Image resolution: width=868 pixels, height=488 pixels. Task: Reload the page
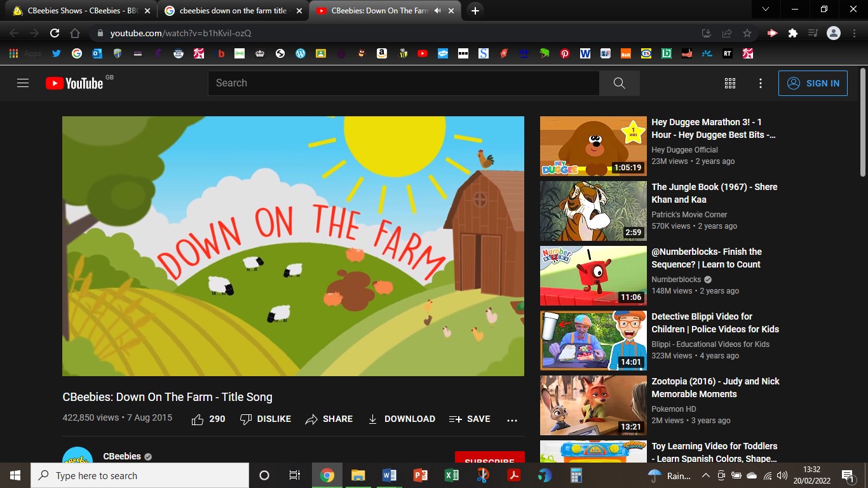(55, 33)
